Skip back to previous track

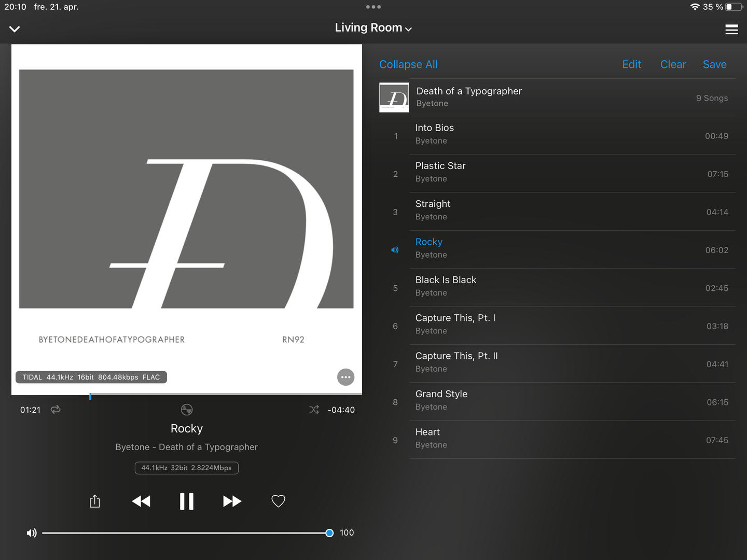point(141,501)
